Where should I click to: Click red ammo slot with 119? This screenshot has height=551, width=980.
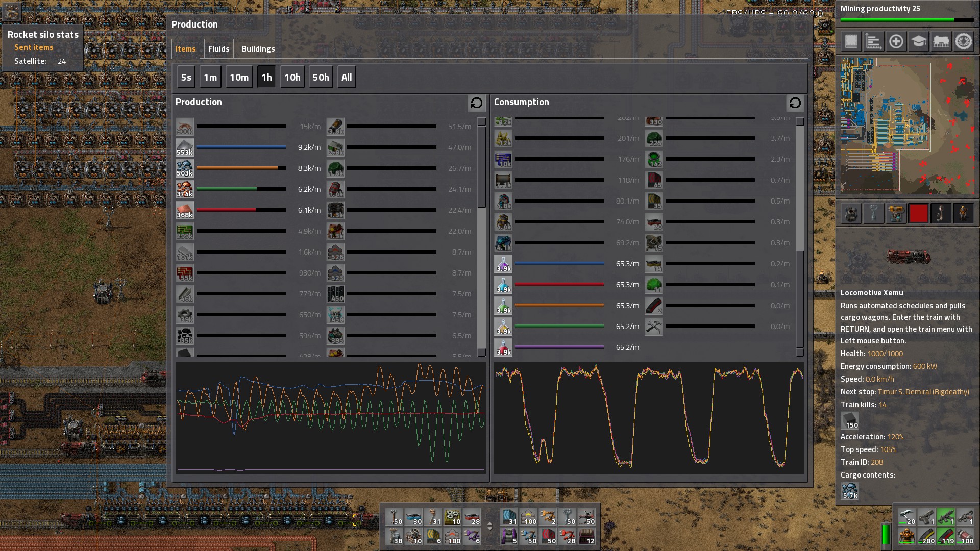coord(945,536)
